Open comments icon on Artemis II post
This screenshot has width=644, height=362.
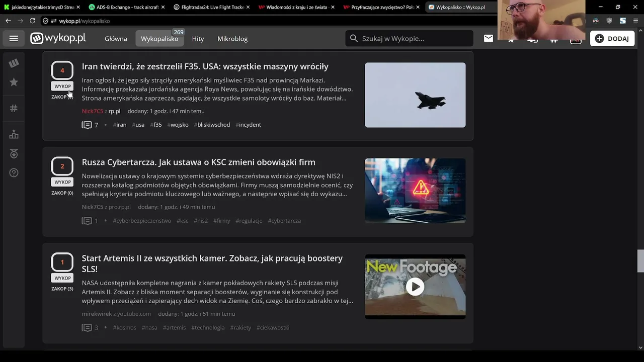tap(87, 328)
